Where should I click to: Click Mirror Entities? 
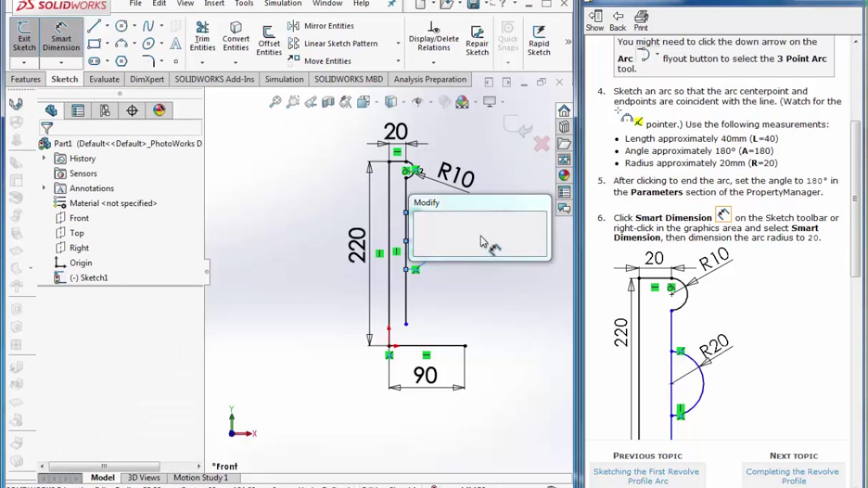[x=321, y=26]
